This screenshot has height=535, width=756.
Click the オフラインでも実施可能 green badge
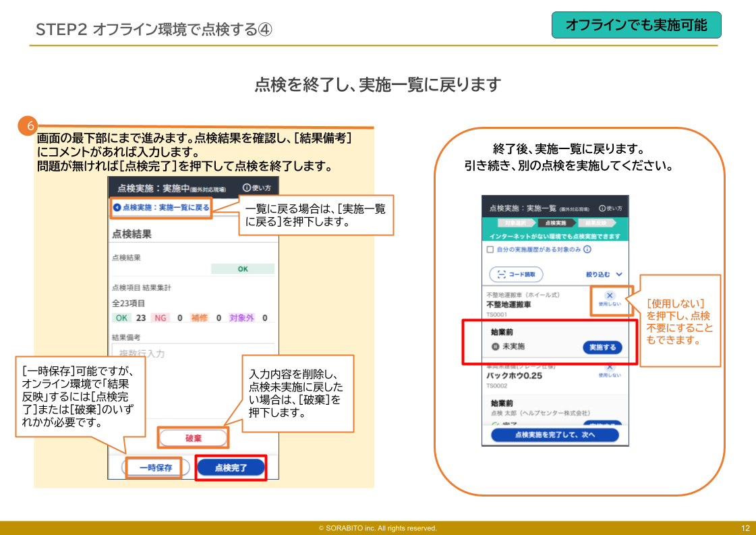point(636,25)
